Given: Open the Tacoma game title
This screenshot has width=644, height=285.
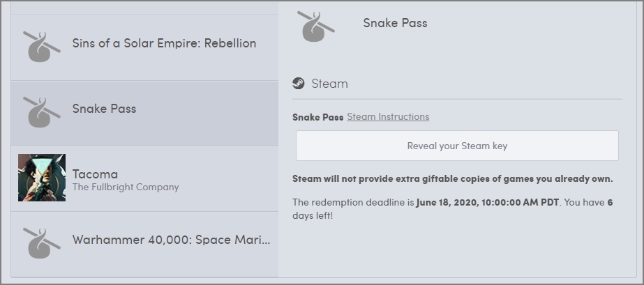Looking at the screenshot, I should (x=95, y=174).
